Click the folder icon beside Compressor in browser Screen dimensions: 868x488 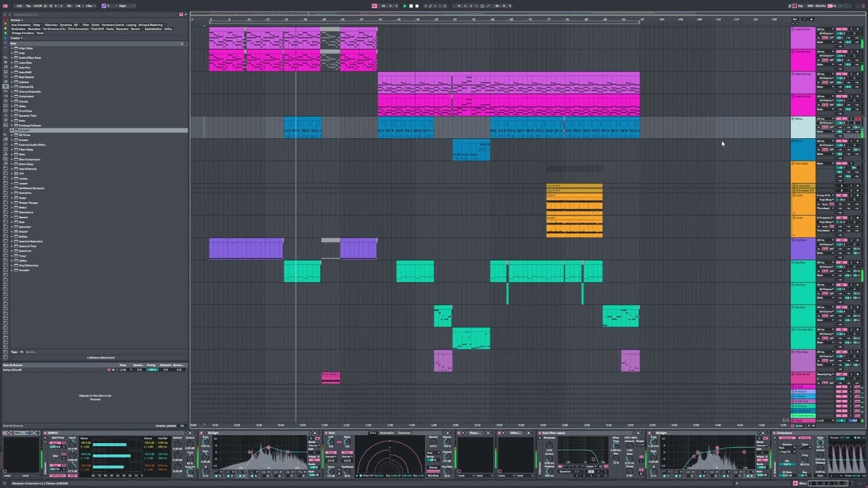tap(16, 96)
